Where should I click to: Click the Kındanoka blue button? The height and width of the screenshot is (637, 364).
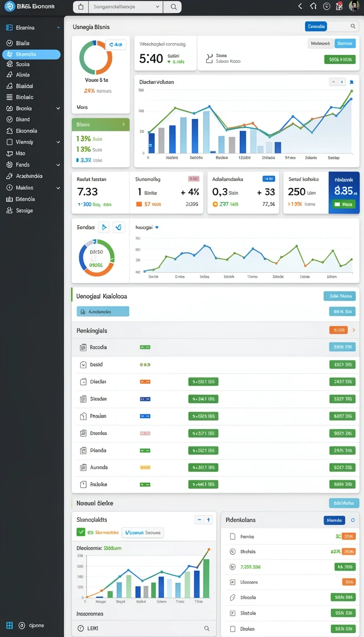click(103, 312)
